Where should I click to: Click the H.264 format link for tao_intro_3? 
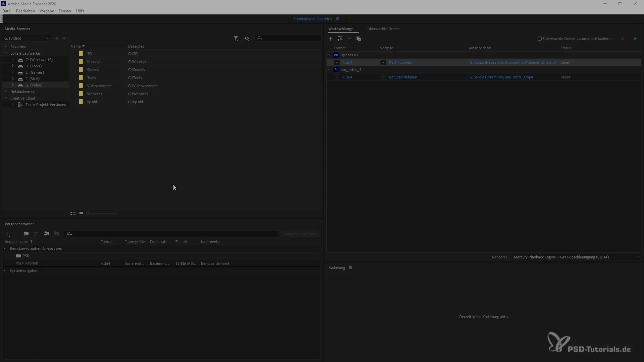pos(347,77)
